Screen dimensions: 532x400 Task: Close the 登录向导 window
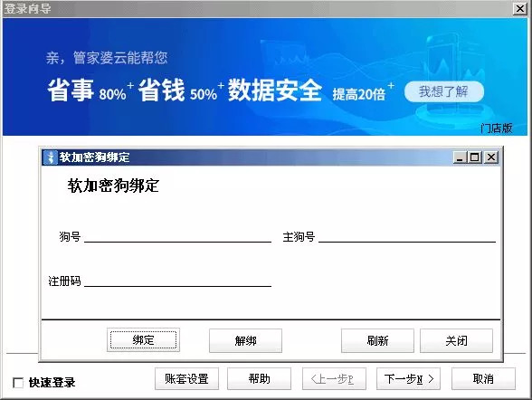(519, 8)
